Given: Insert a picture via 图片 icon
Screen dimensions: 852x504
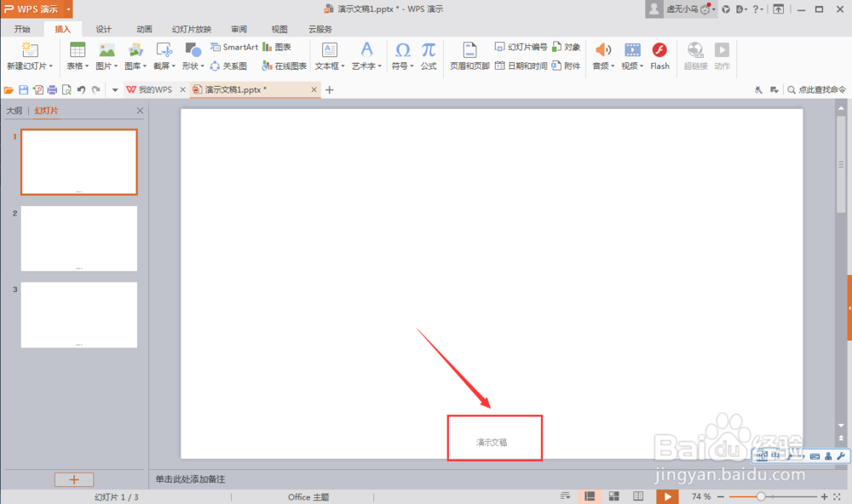Looking at the screenshot, I should point(106,50).
